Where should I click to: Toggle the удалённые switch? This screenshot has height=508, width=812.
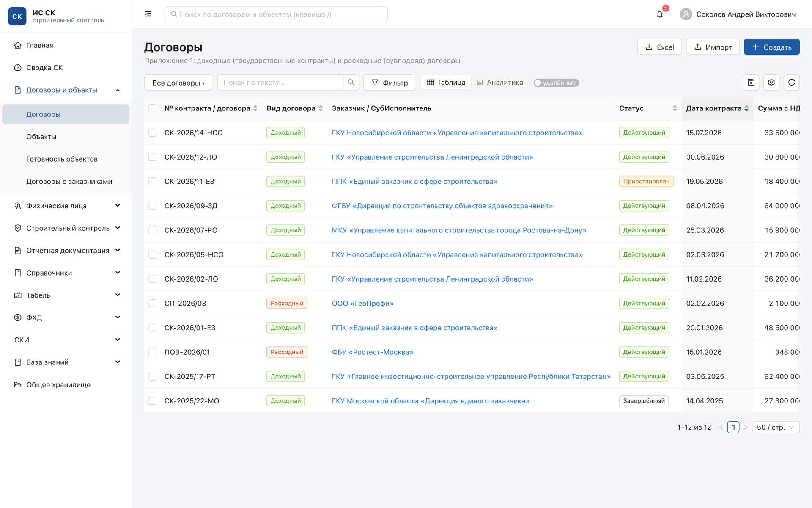tap(556, 83)
